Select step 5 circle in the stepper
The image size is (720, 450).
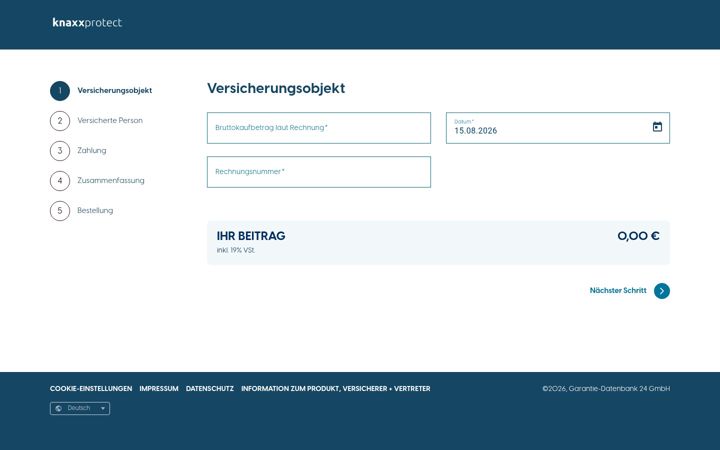click(x=60, y=211)
